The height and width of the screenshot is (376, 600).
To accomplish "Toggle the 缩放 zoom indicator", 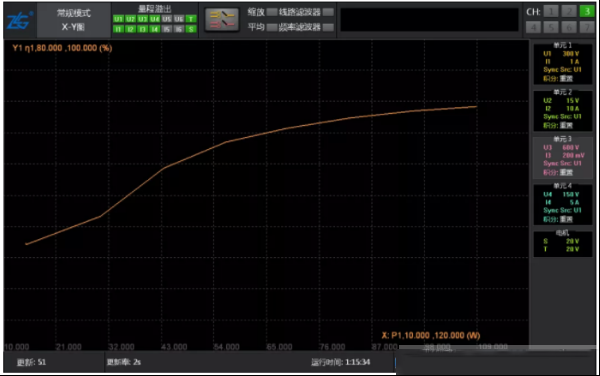I will (272, 12).
